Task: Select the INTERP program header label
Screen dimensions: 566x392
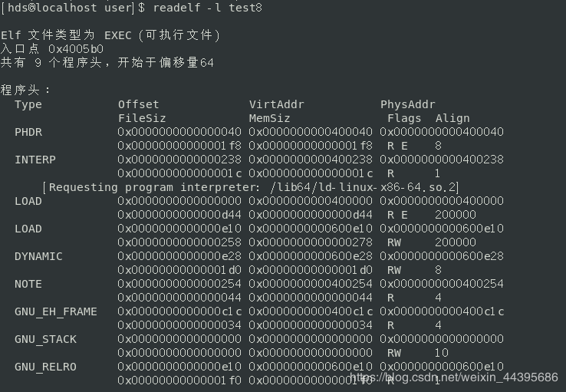Action: (x=35, y=160)
